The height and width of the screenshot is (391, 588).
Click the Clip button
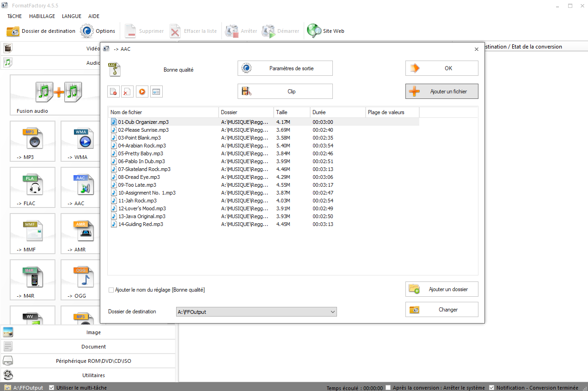point(285,92)
